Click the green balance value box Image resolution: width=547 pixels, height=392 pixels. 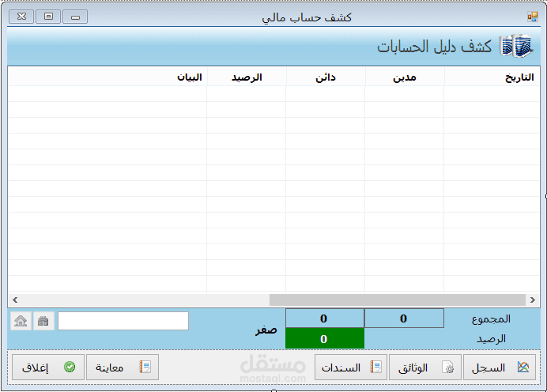[x=325, y=338]
